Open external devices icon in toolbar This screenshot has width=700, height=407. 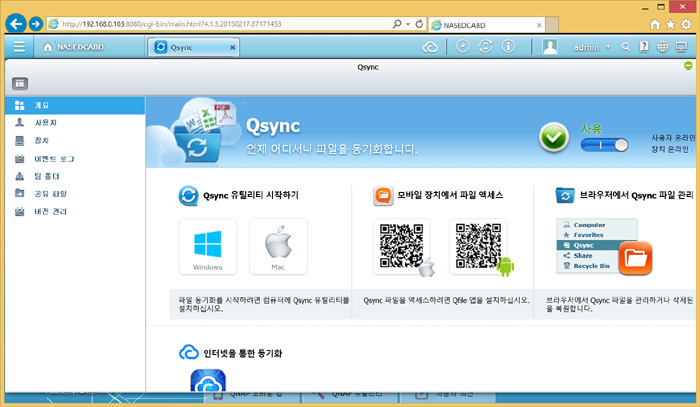pyautogui.click(x=486, y=46)
